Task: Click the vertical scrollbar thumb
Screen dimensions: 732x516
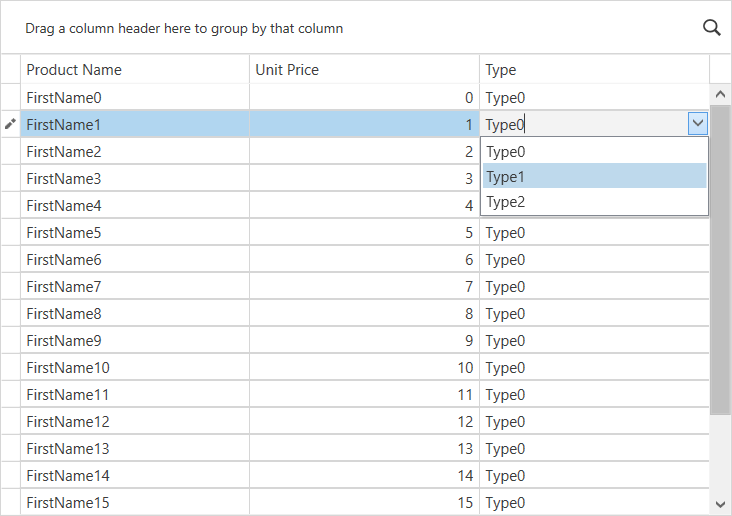Action: point(720,260)
